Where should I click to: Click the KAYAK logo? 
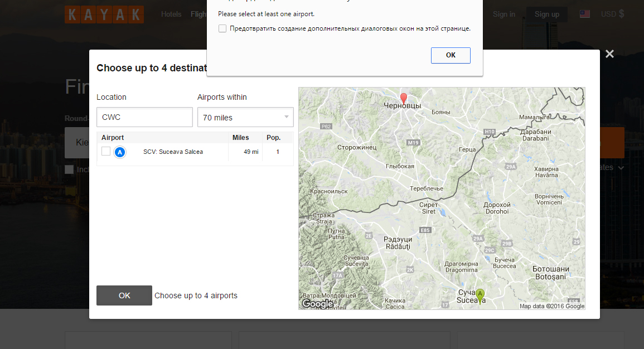pyautogui.click(x=104, y=14)
